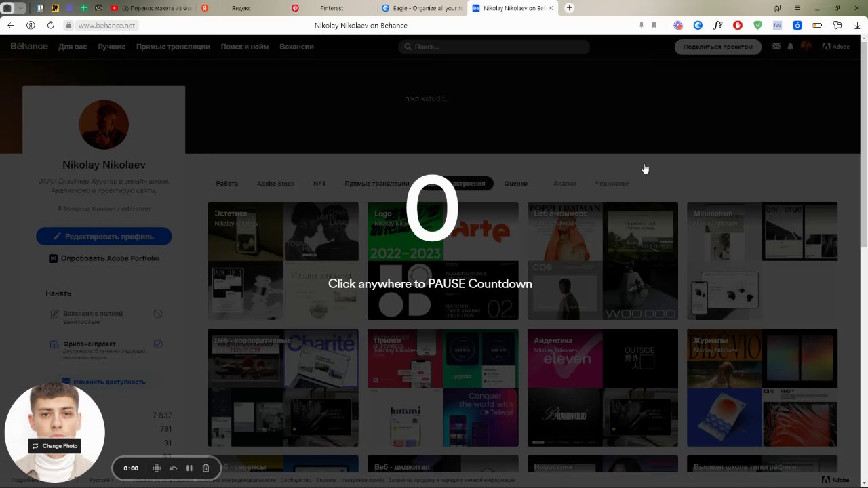Open the Вакансии menu item
This screenshot has width=868, height=488.
(296, 47)
